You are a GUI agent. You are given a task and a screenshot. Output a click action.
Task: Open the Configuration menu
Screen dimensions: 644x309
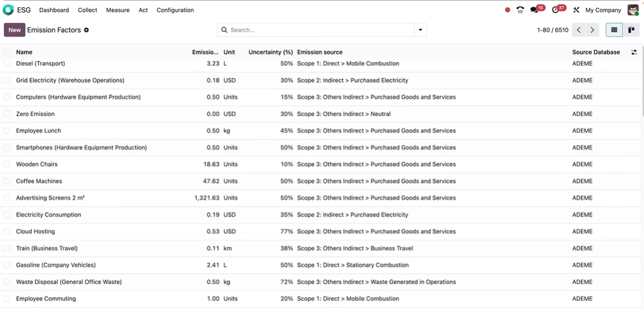point(175,10)
